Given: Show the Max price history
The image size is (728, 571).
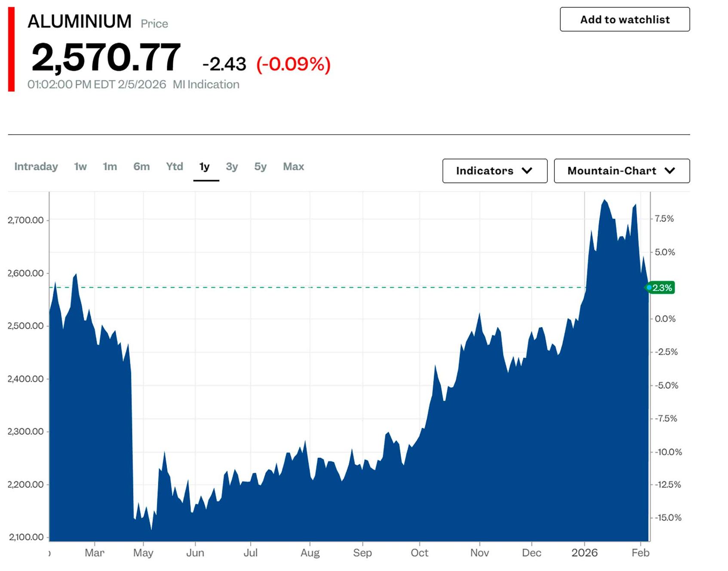Looking at the screenshot, I should (293, 166).
